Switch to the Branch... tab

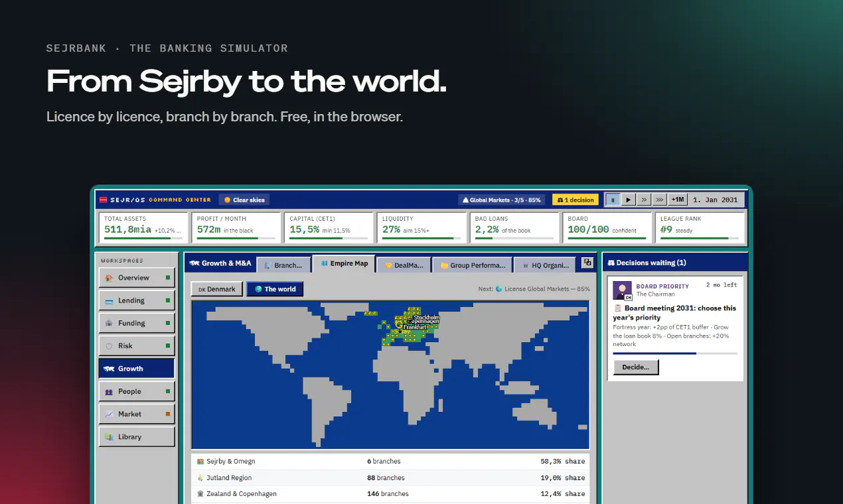click(283, 265)
